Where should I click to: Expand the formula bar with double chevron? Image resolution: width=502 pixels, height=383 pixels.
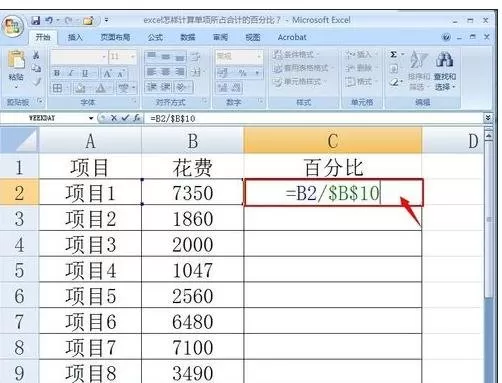coord(488,118)
